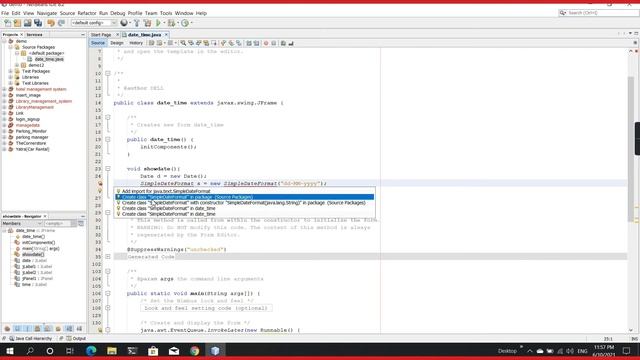
Task: Close the date_time.java tab
Action: point(166,35)
